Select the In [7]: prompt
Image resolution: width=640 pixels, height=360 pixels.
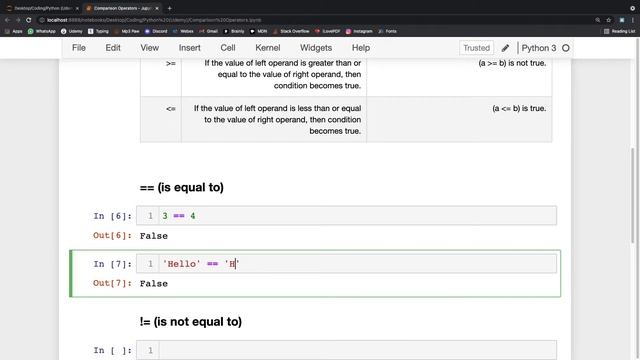112,264
